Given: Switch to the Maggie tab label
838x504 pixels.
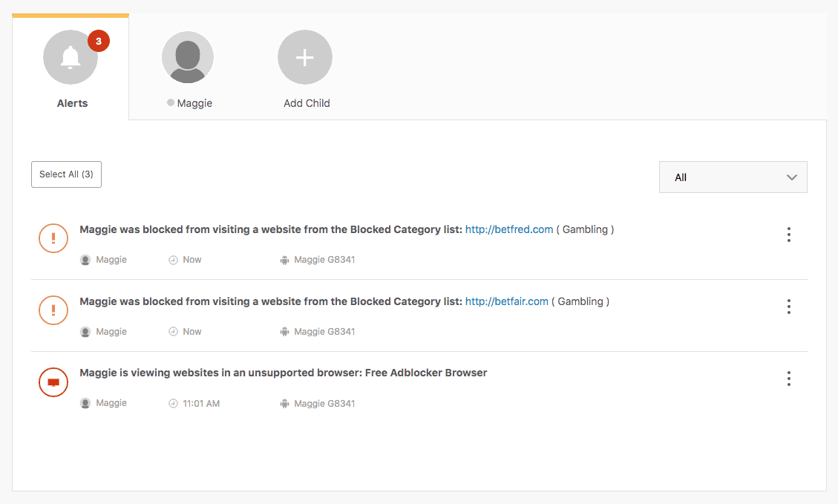Looking at the screenshot, I should pos(194,103).
